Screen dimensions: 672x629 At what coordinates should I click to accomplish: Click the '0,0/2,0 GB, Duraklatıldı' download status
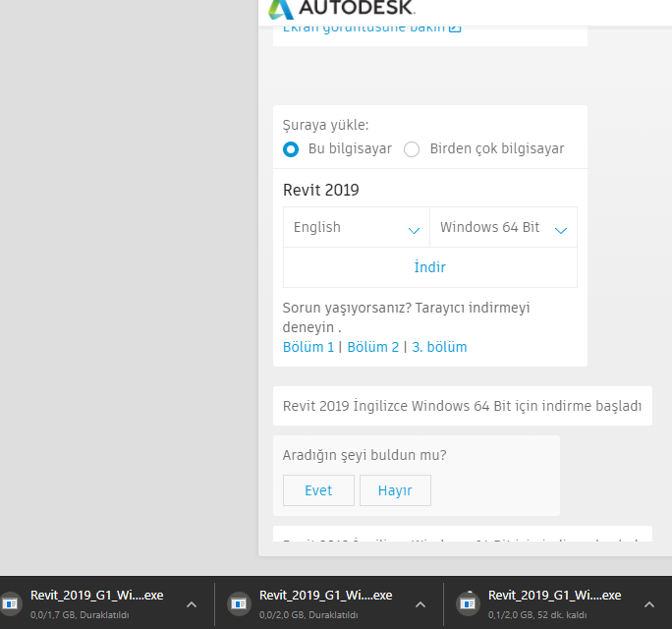tap(308, 615)
